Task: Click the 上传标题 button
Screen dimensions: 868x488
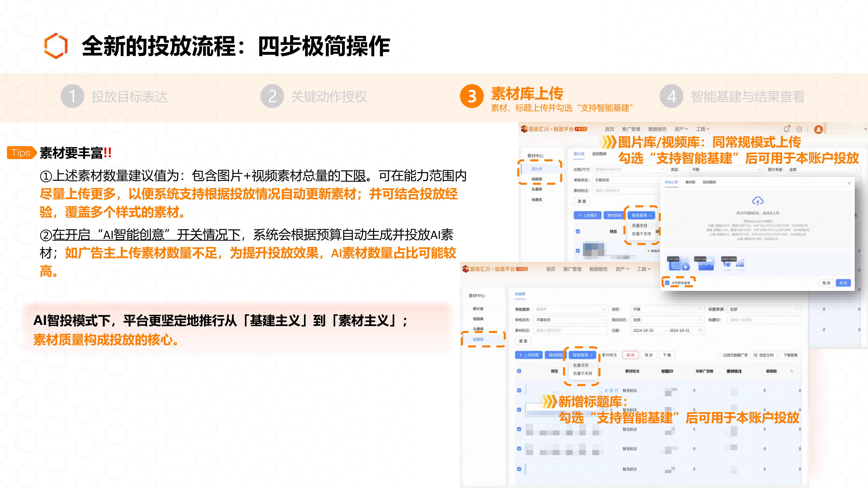Action: pos(529,355)
